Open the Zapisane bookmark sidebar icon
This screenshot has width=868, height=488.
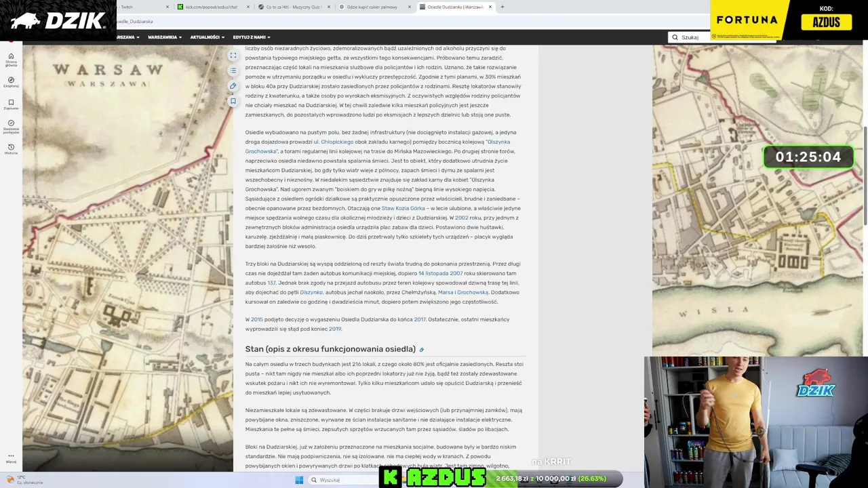click(11, 104)
